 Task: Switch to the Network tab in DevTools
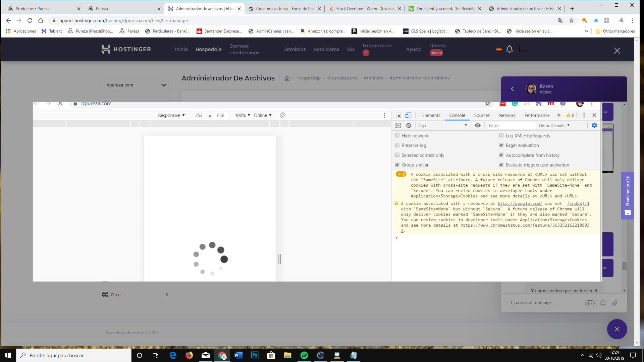pos(506,115)
